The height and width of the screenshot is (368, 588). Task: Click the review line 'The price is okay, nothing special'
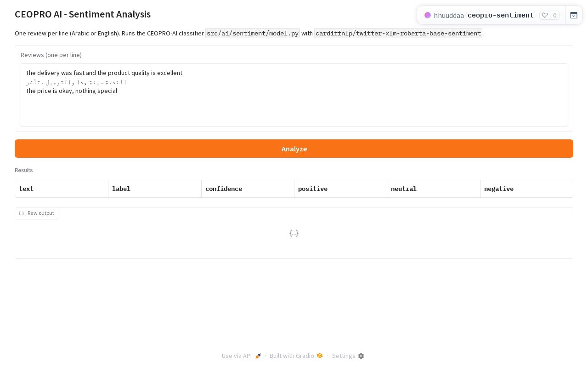tap(71, 91)
